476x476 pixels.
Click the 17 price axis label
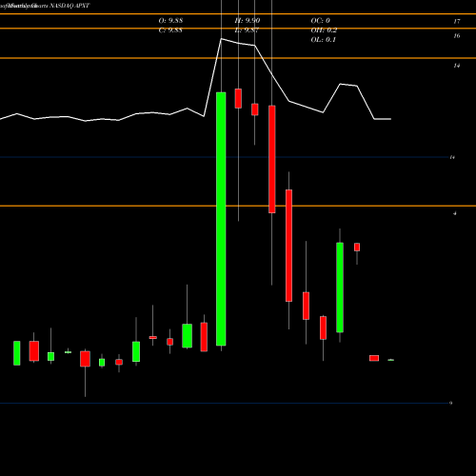[x=457, y=21]
